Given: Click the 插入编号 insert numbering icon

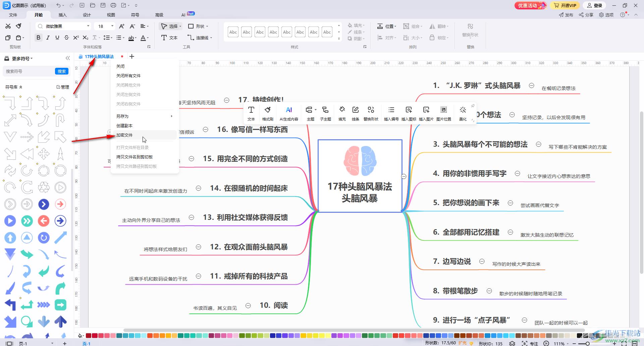Looking at the screenshot, I should coord(391,113).
